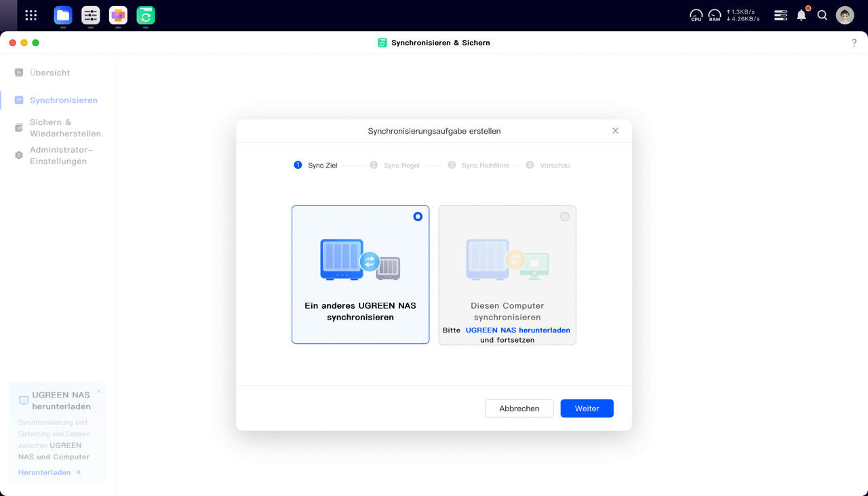Open the app launcher grid icon
868x496 pixels.
pyautogui.click(x=31, y=15)
